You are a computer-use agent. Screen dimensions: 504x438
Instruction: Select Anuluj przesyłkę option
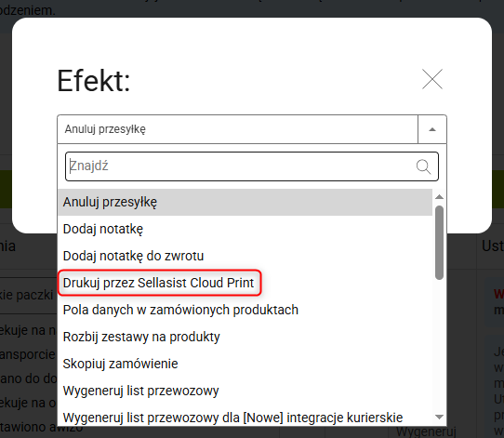245,202
